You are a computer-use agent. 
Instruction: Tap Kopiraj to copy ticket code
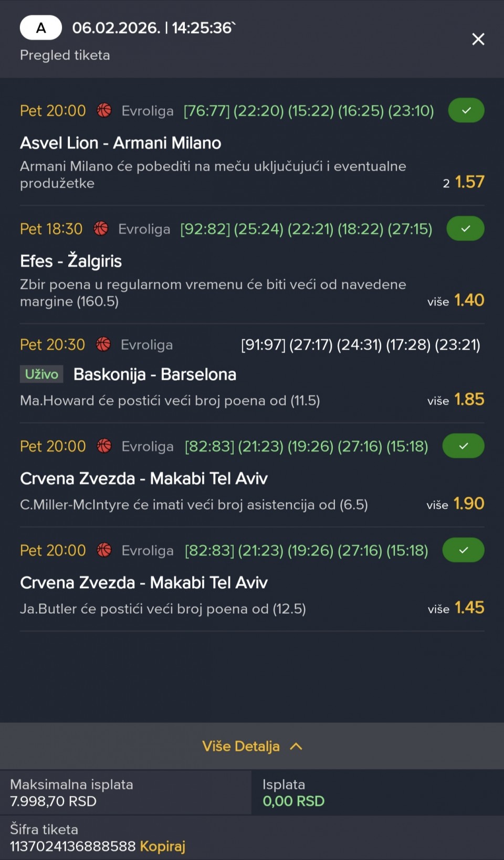click(x=162, y=846)
